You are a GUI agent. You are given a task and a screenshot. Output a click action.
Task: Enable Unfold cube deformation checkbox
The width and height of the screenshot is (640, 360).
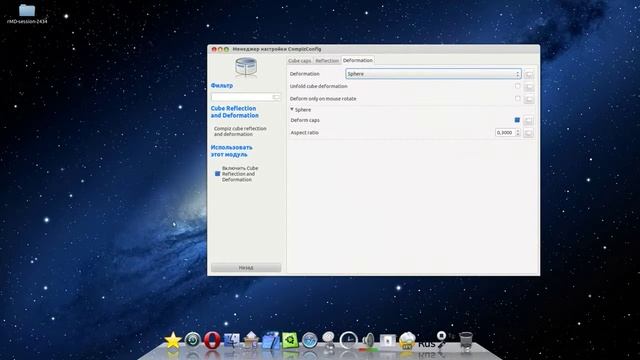coord(518,86)
